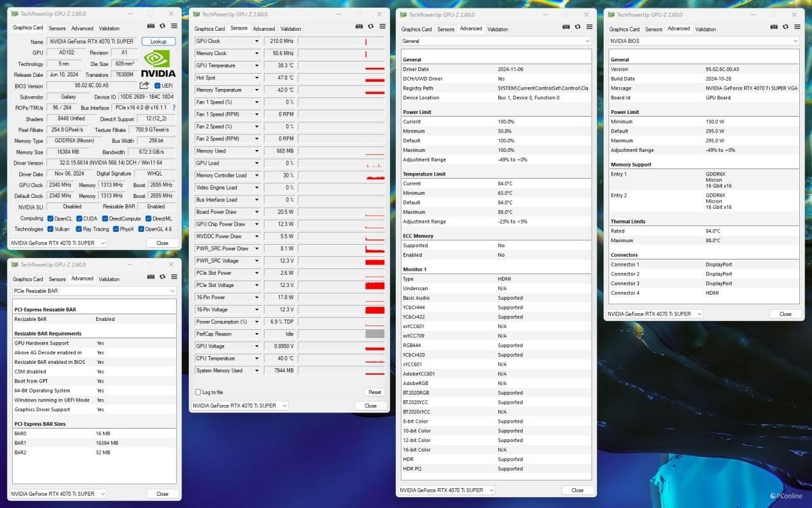Click Reset button in Sensors window
This screenshot has width=812, height=508.
pyautogui.click(x=375, y=392)
